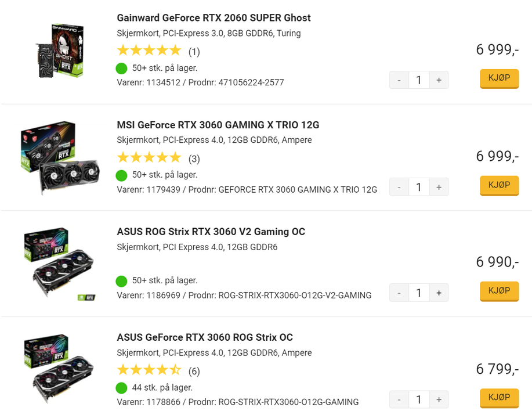532x418 pixels.
Task: Increase quantity for MSI RTX 3060 with plus button
Action: [x=439, y=186]
